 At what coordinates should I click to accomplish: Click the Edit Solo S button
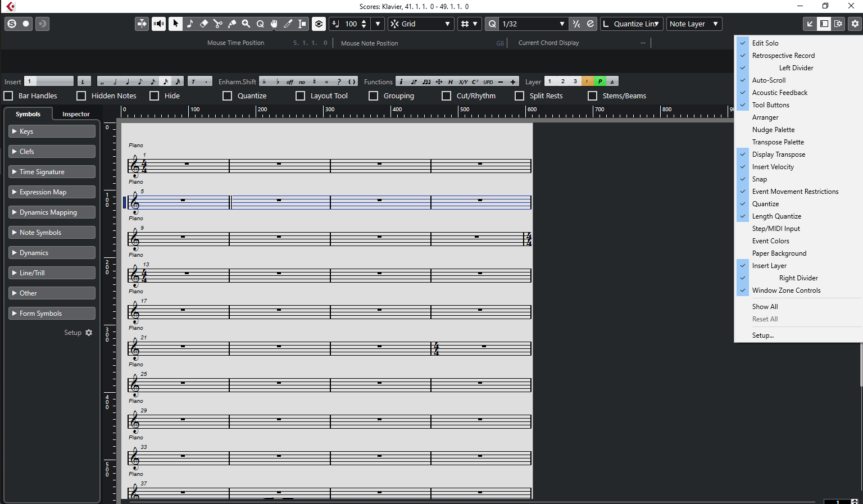12,24
